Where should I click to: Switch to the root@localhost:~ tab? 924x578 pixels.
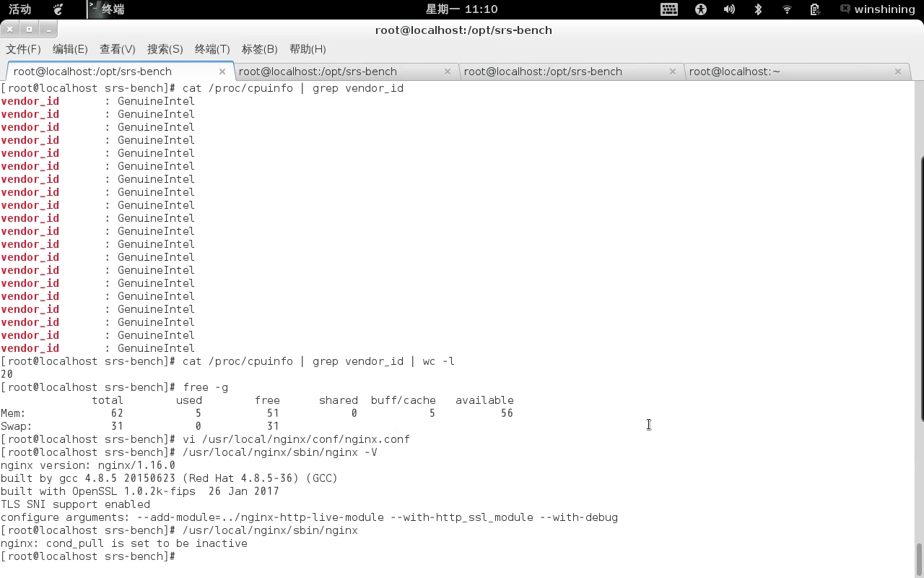coord(734,71)
